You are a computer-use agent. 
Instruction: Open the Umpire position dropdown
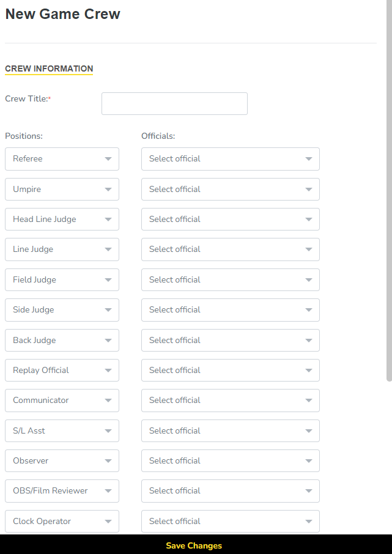tap(62, 190)
